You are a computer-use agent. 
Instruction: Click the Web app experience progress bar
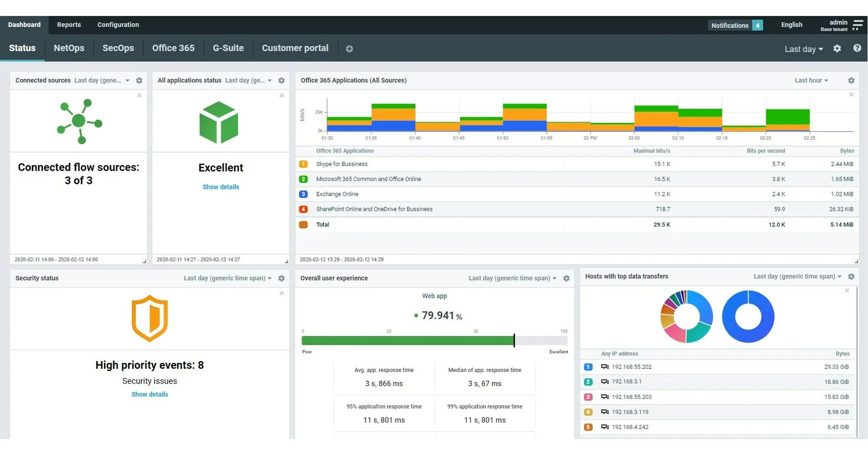click(x=434, y=340)
